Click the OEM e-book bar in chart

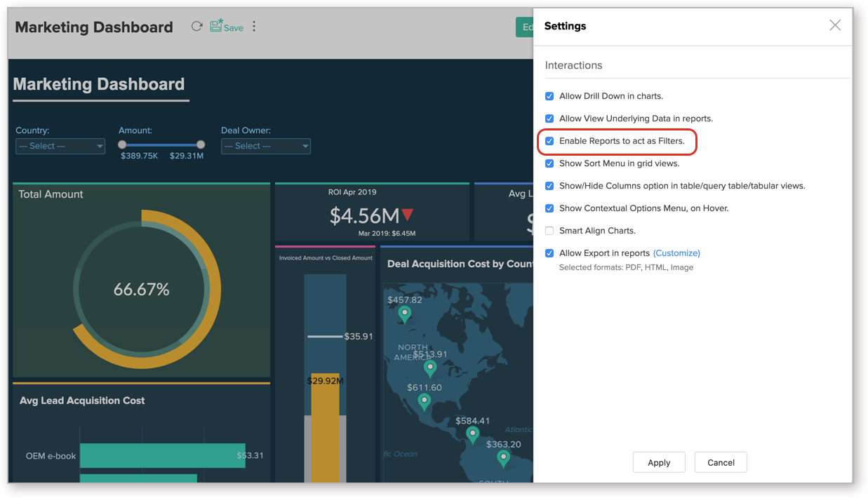tap(161, 455)
